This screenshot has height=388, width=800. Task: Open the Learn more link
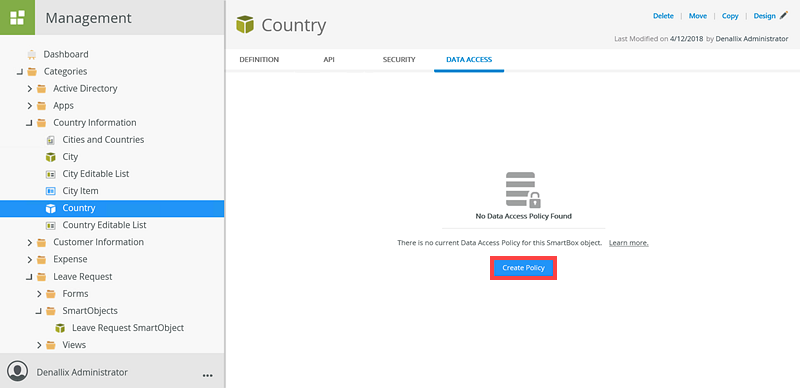click(629, 243)
